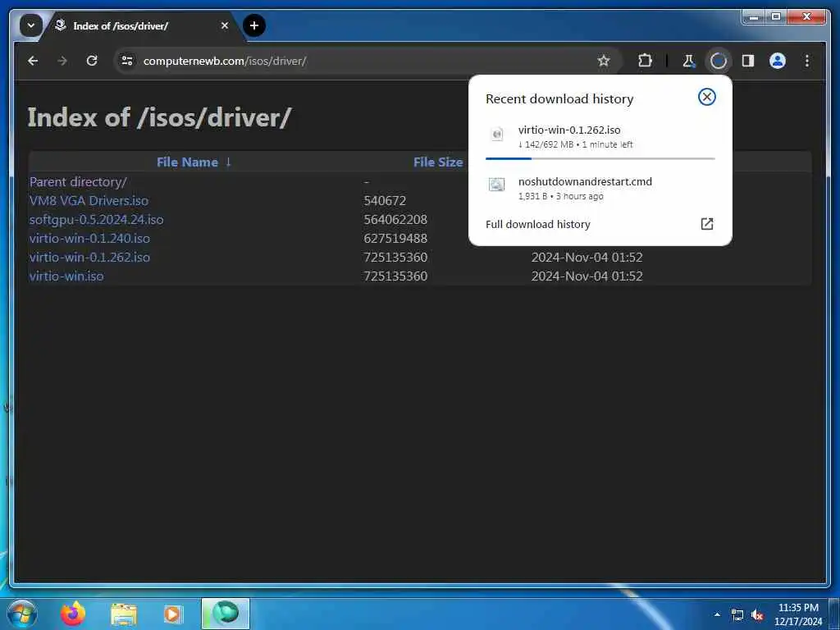Screen dimensions: 840x630
Task: Open the network tray icon
Action: coord(737,615)
